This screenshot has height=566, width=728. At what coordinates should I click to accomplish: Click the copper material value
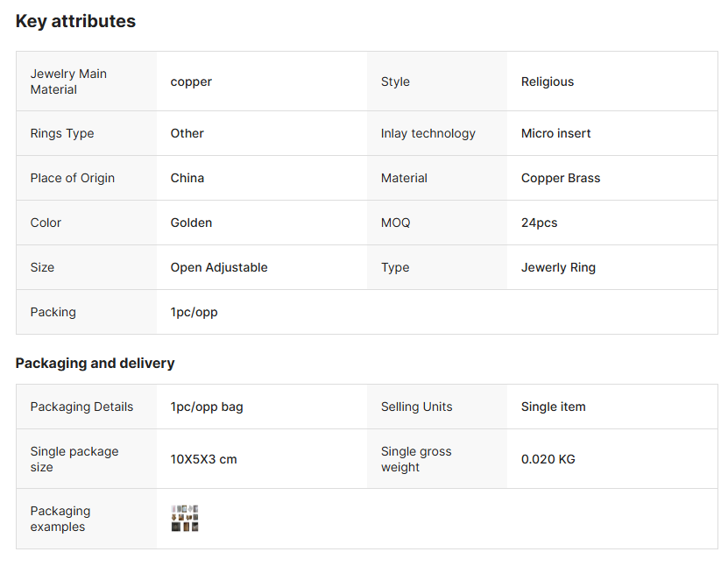coord(191,81)
